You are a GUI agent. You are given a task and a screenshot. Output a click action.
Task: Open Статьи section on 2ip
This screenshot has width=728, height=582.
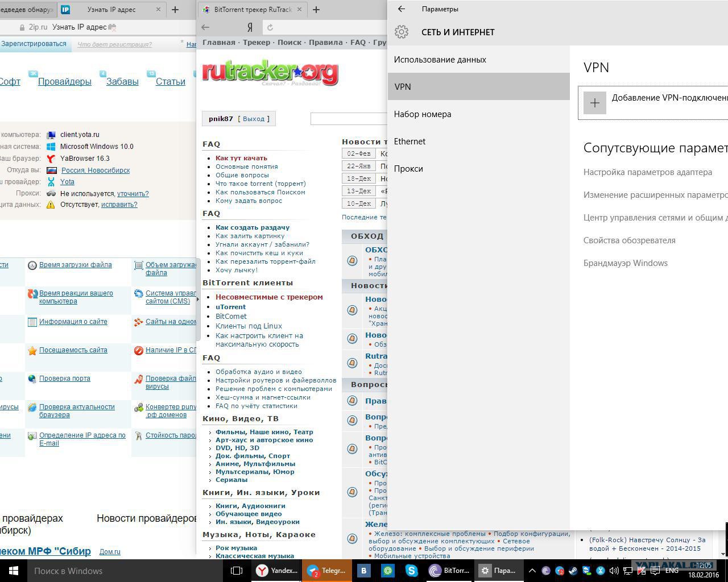coord(171,81)
